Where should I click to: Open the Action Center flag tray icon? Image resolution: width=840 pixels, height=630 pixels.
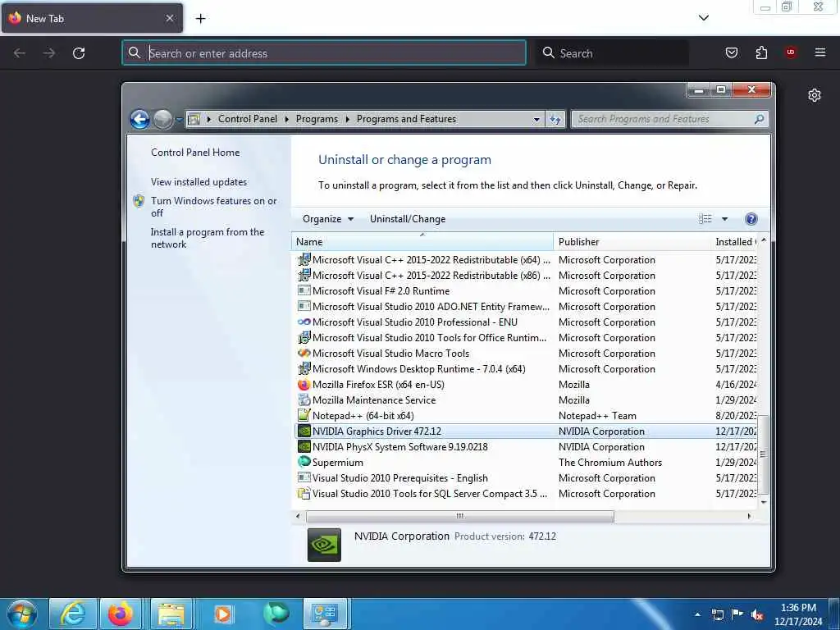coord(737,614)
